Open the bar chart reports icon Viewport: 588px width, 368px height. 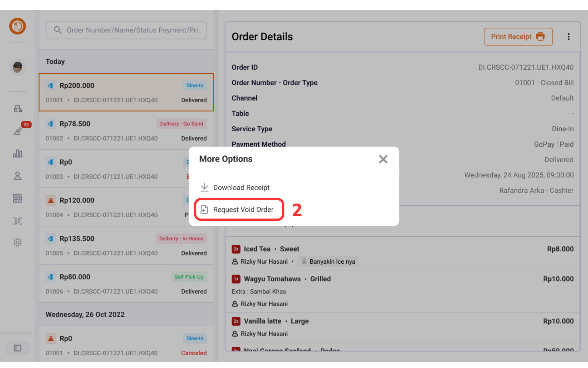(18, 154)
